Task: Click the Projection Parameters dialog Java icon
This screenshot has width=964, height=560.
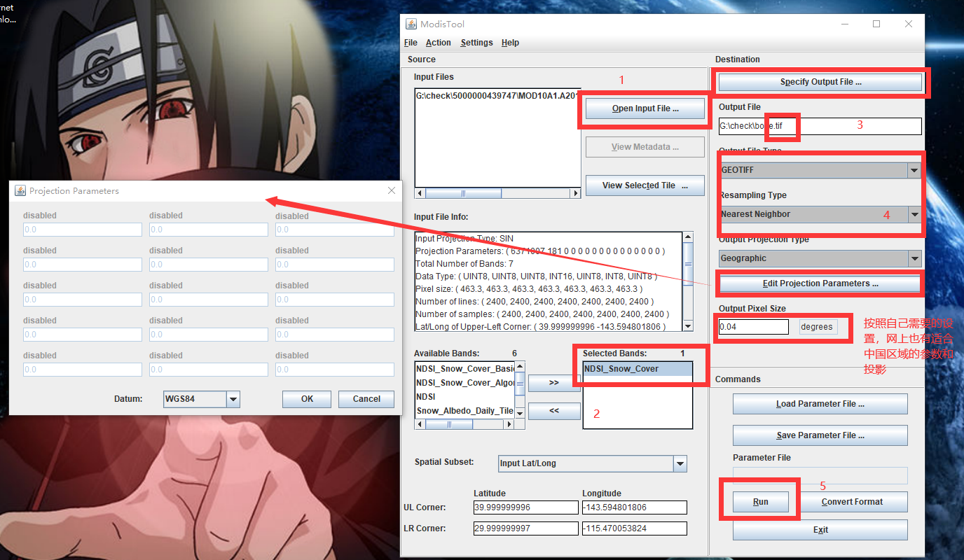Action: [x=20, y=190]
